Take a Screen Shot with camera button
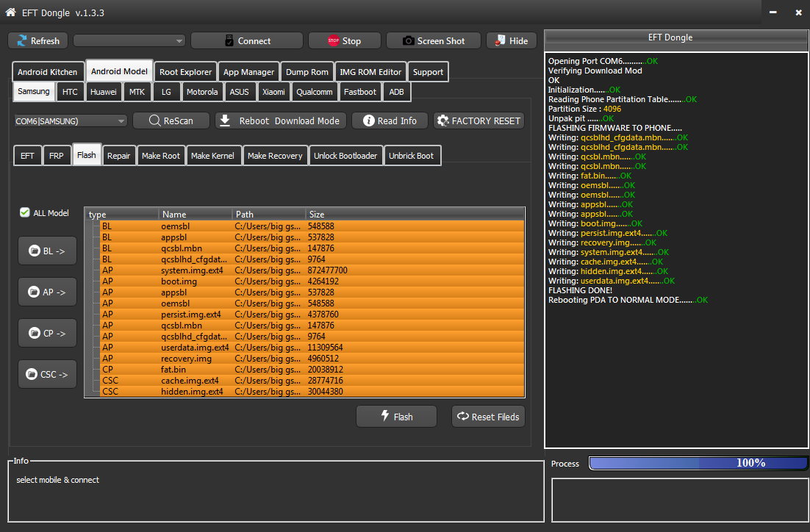810x532 pixels. (434, 41)
